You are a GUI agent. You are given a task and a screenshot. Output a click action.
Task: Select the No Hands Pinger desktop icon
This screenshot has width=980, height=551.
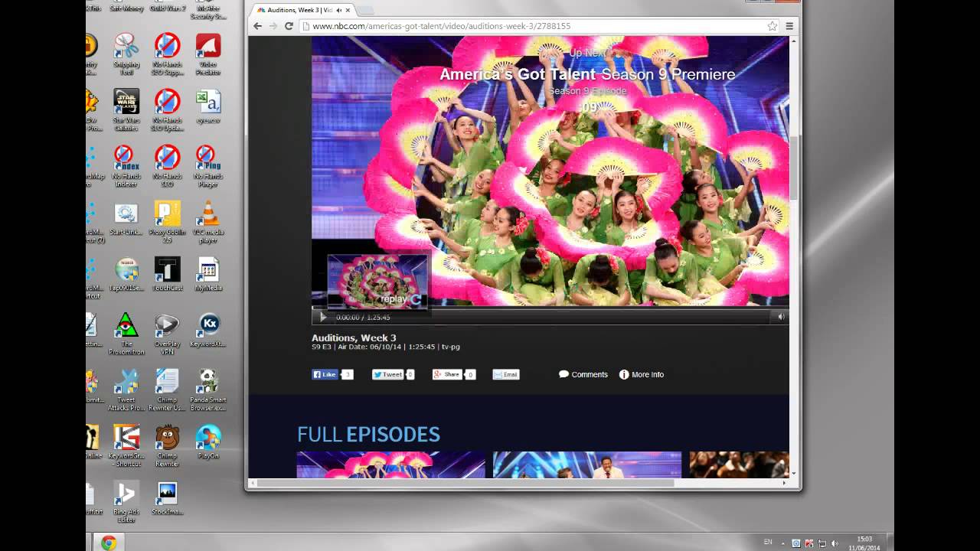[207, 166]
